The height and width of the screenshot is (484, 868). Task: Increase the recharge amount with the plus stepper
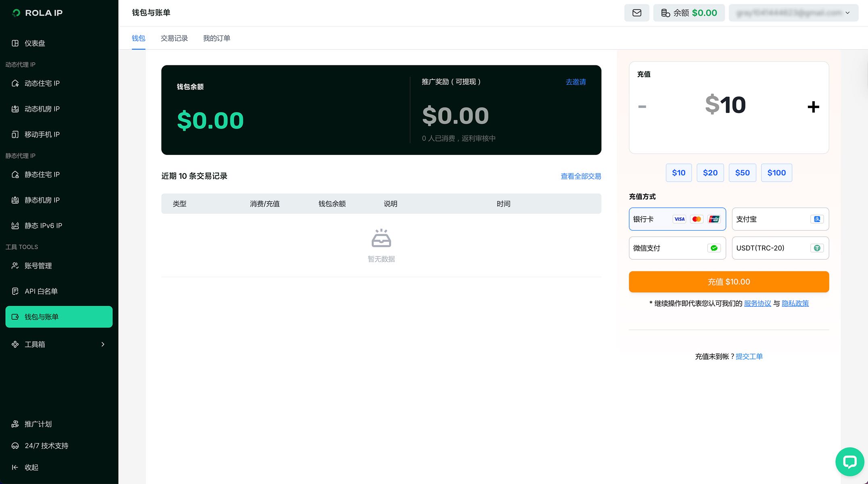point(813,107)
